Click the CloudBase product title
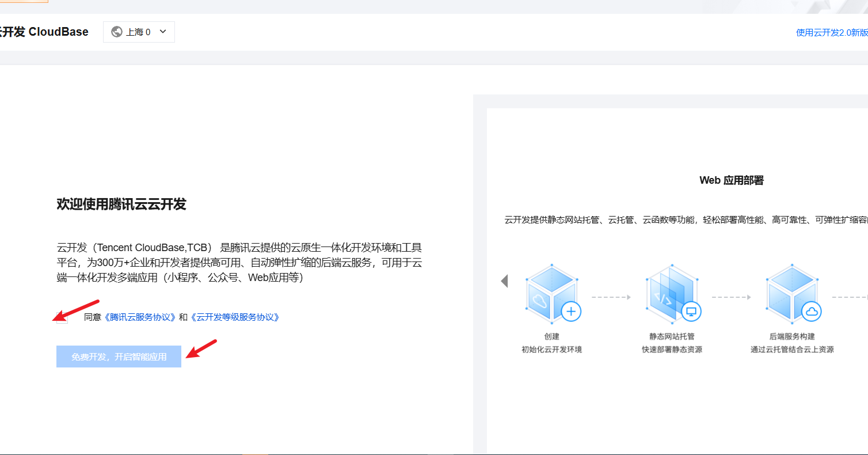The width and height of the screenshot is (868, 455). (x=44, y=32)
